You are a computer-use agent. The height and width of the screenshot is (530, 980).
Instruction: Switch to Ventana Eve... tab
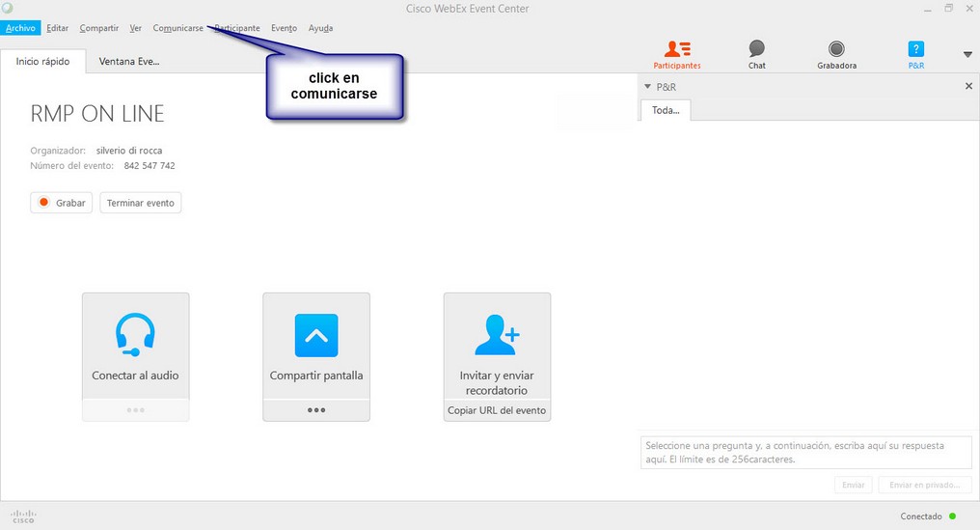tap(128, 62)
